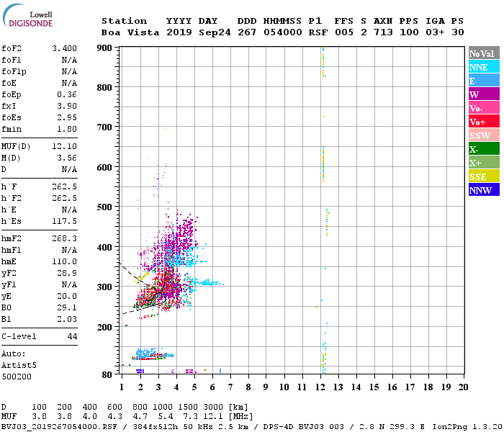Click the hmE value 110.0

(x=65, y=261)
